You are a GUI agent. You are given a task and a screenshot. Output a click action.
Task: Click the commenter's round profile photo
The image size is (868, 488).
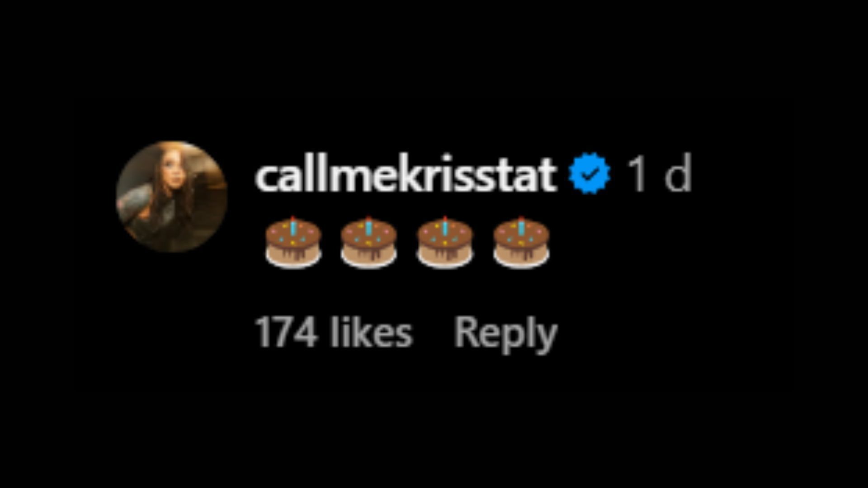coord(172,197)
